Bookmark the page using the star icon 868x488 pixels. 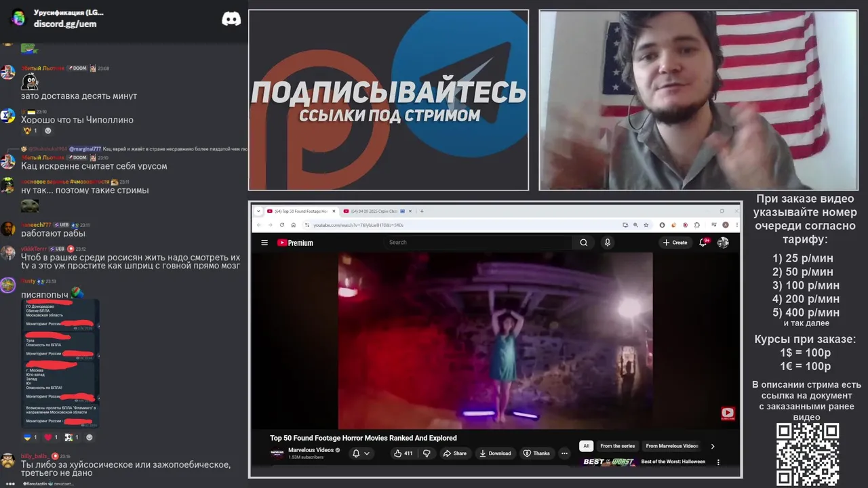(x=646, y=225)
